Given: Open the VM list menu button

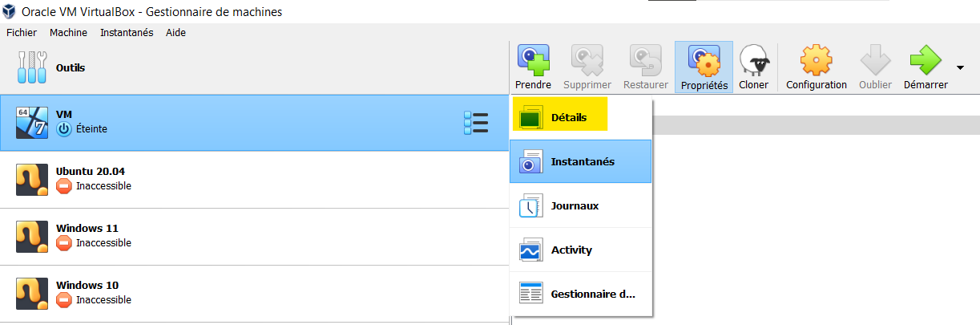Looking at the screenshot, I should tap(476, 123).
